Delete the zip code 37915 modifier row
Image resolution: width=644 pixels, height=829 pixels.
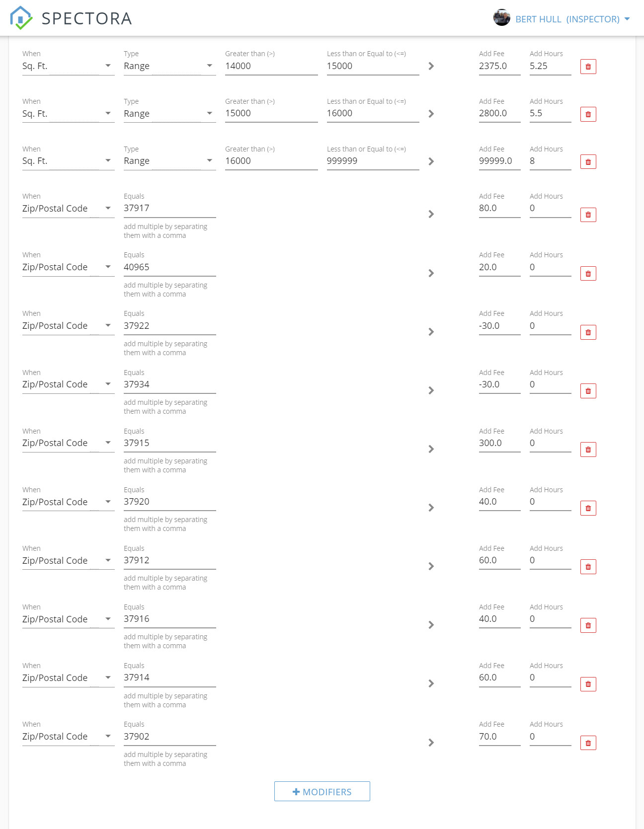point(588,450)
